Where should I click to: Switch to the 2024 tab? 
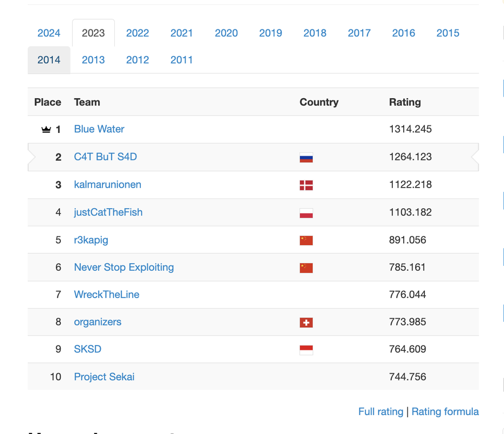coord(49,33)
